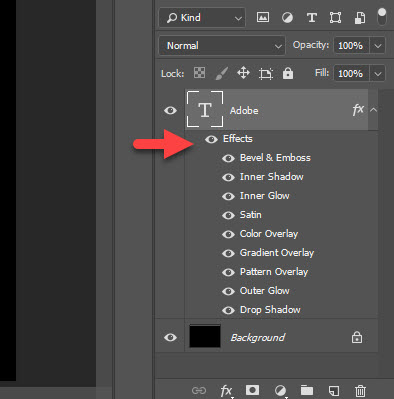The image size is (394, 399).
Task: Delete layer trash icon
Action: tap(360, 390)
